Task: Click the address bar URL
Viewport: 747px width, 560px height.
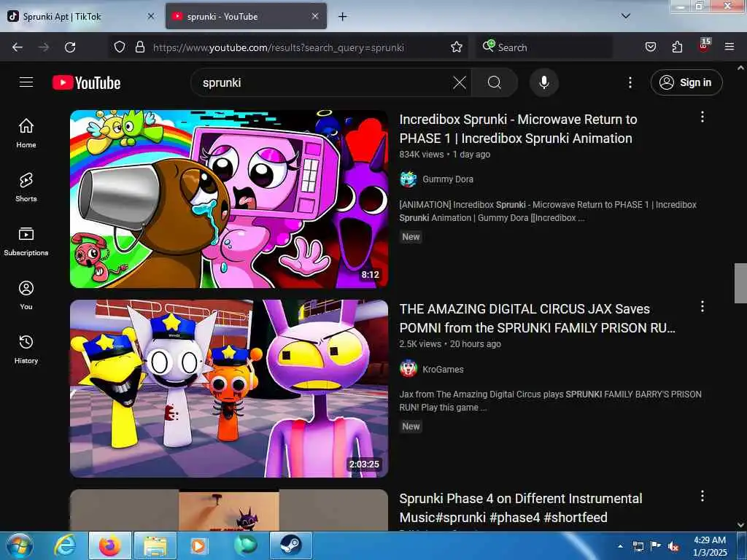Action: (x=279, y=47)
